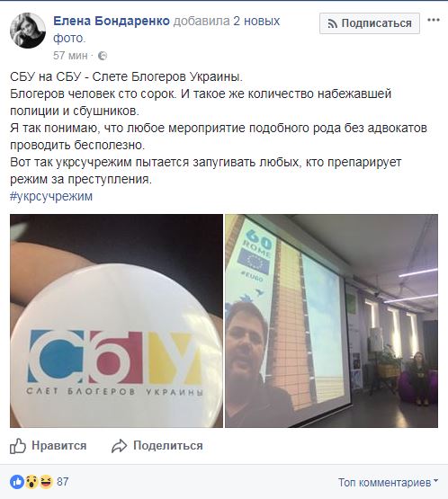Share post using Поделиться

(x=168, y=446)
